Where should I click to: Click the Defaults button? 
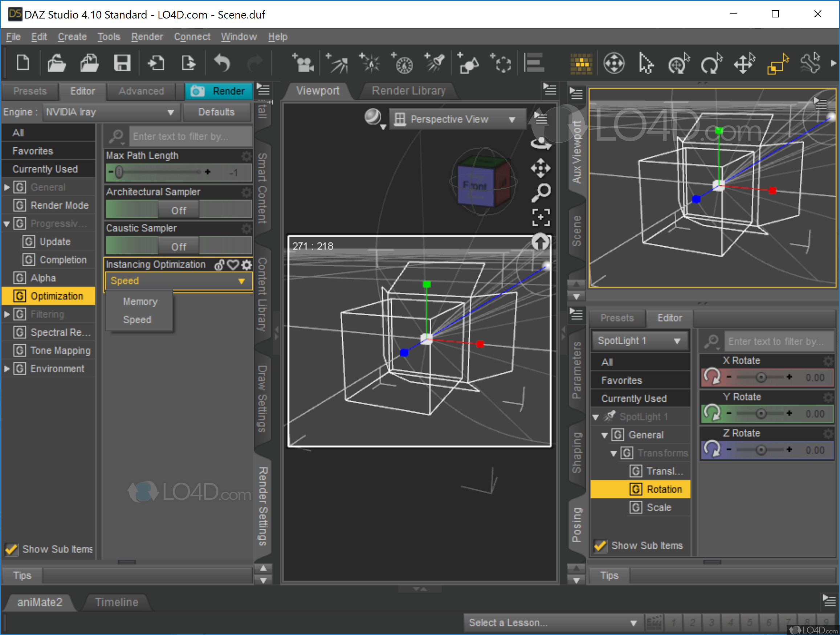[x=217, y=112]
